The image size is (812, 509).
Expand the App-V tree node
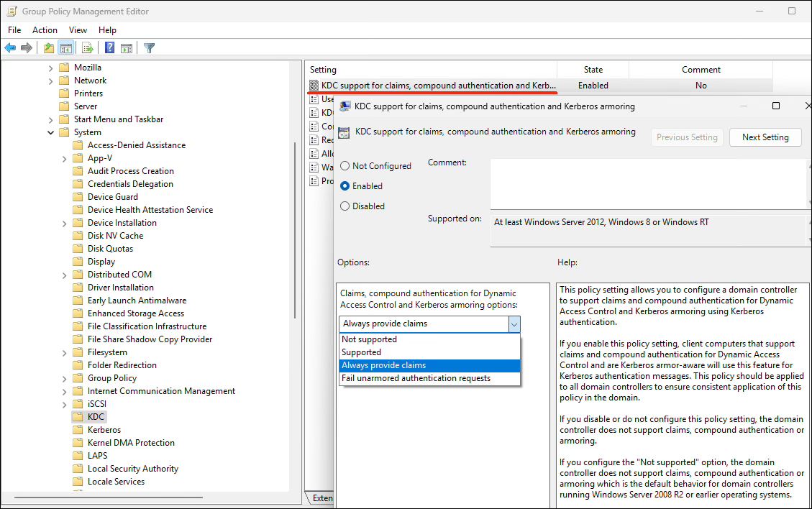click(x=64, y=158)
